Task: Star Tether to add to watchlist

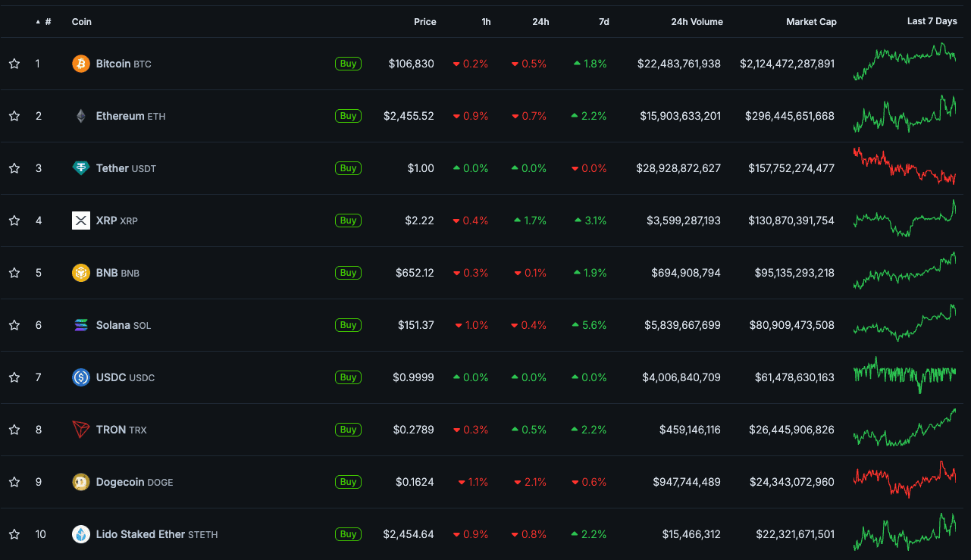Action: click(x=14, y=168)
